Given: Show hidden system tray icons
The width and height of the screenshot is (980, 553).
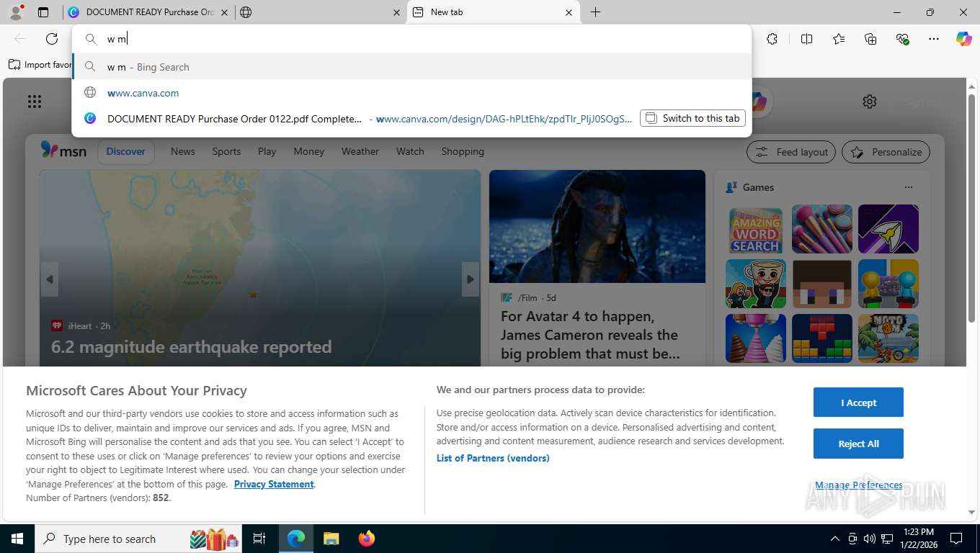Looking at the screenshot, I should (835, 539).
